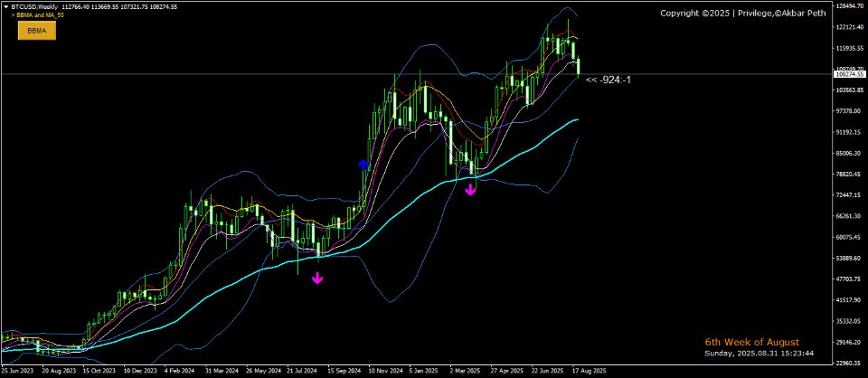Screen dimensions: 868x378
Task: Click the 91192.15 price scale label
Action: pyautogui.click(x=848, y=132)
